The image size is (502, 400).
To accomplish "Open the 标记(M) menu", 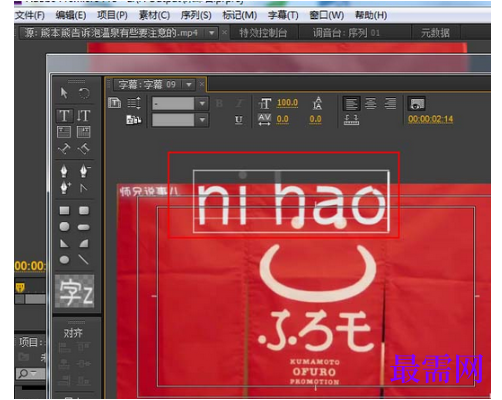I will click(x=239, y=15).
